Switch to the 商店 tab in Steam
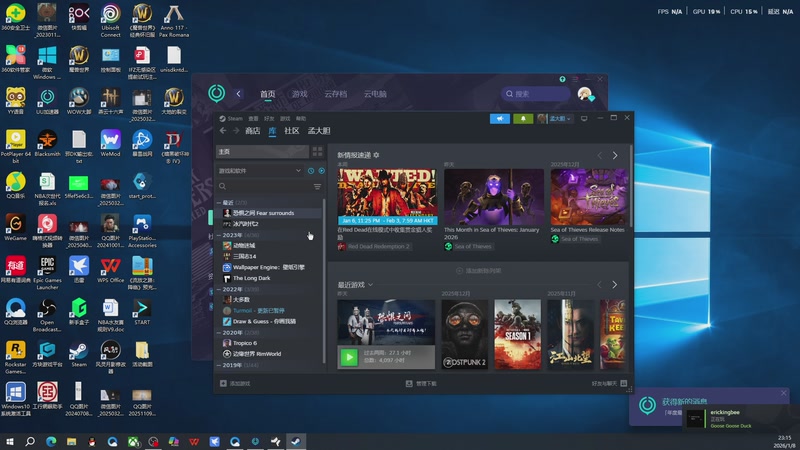Viewport: 800px width, 450px height. [253, 131]
